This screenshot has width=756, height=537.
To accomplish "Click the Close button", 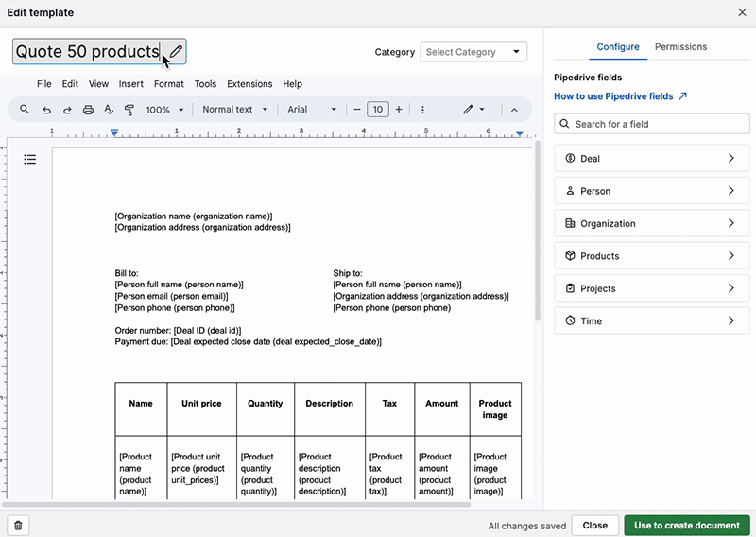I will (595, 526).
